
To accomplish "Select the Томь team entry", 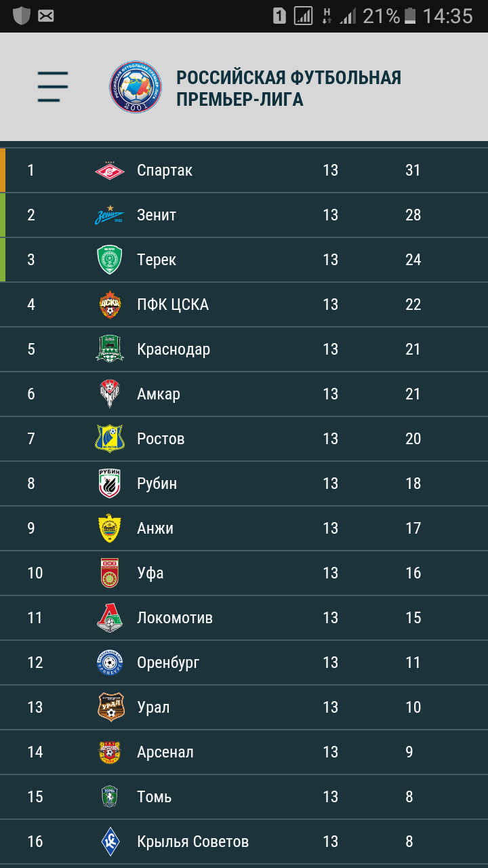I will pyautogui.click(x=244, y=797).
